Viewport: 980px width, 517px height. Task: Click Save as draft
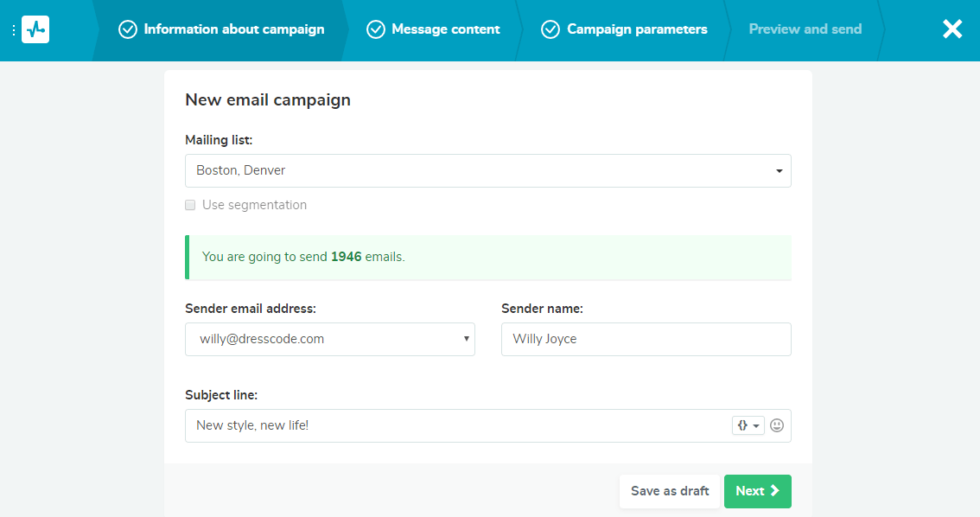[x=670, y=490]
